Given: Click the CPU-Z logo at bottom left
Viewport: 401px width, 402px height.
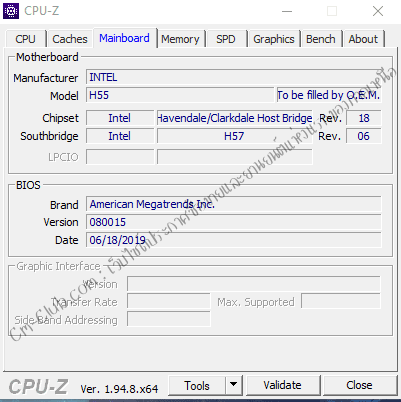Looking at the screenshot, I should [x=38, y=387].
